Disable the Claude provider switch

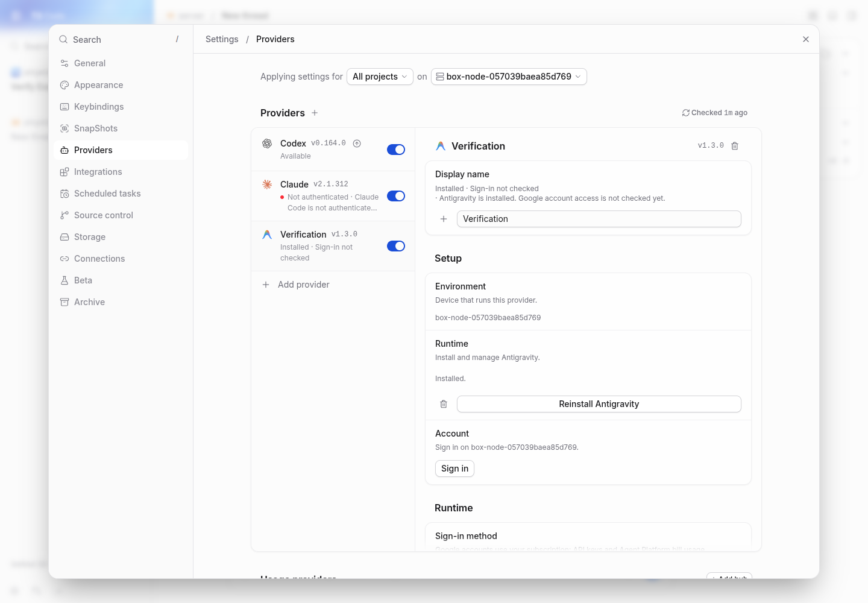coord(396,196)
